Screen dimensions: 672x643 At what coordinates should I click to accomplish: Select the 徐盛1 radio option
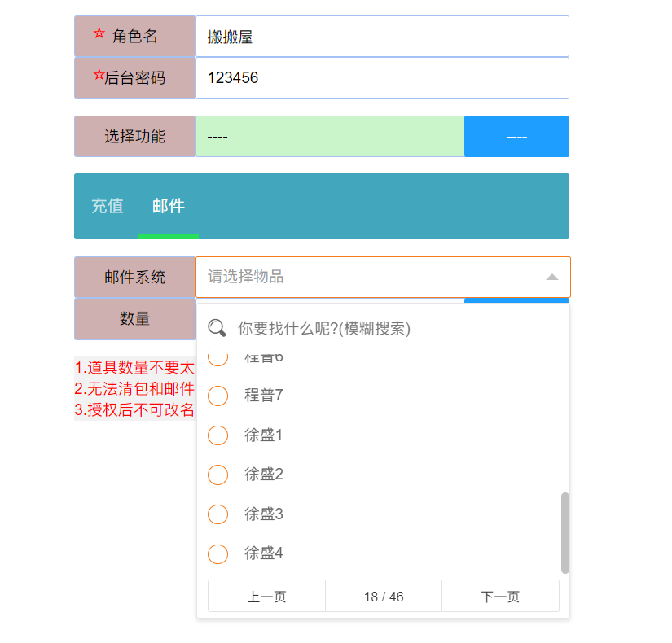click(x=218, y=435)
